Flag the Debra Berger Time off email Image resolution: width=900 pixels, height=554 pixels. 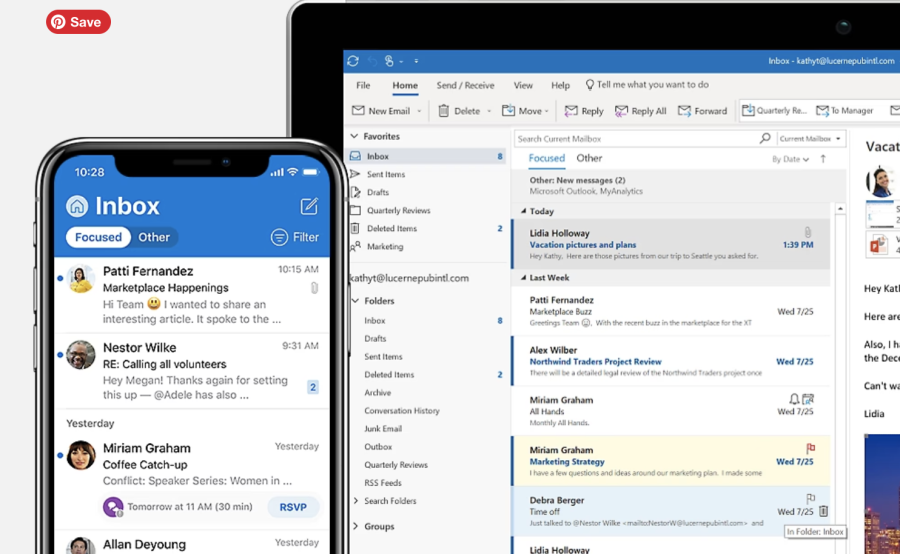tap(810, 498)
